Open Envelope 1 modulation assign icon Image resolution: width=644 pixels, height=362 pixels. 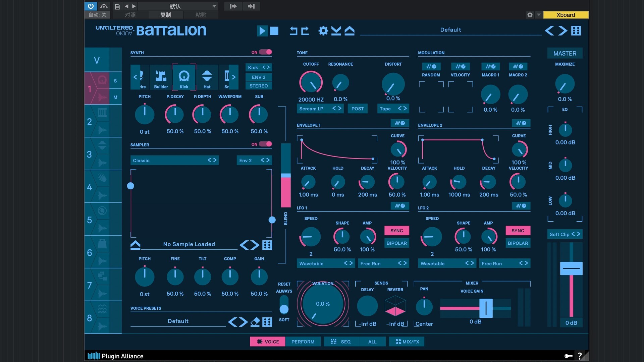point(400,123)
